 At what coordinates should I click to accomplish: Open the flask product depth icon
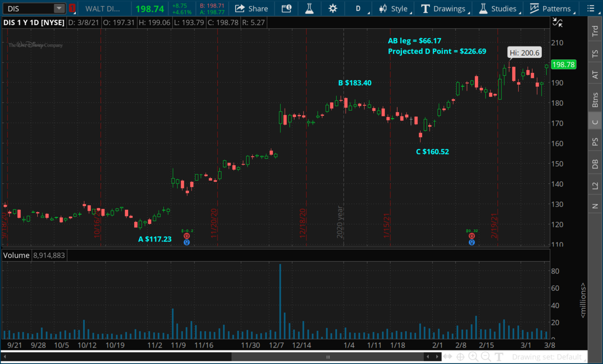(310, 9)
